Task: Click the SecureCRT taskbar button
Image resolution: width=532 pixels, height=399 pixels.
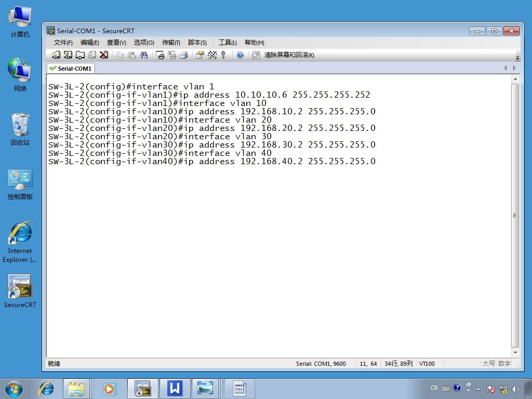Action: point(142,389)
